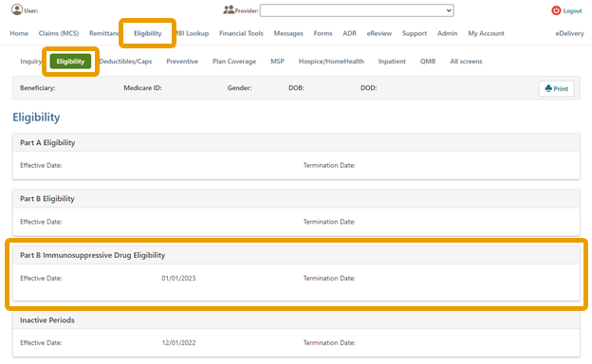
Task: Open the Financial Tools menu
Action: 241,33
